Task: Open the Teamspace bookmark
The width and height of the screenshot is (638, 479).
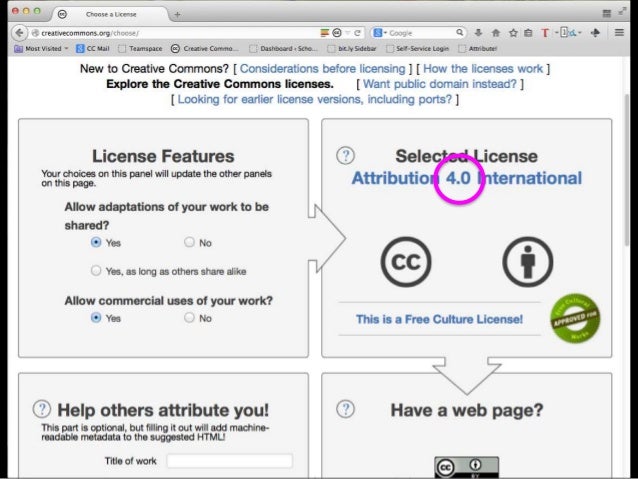Action: 140,48
